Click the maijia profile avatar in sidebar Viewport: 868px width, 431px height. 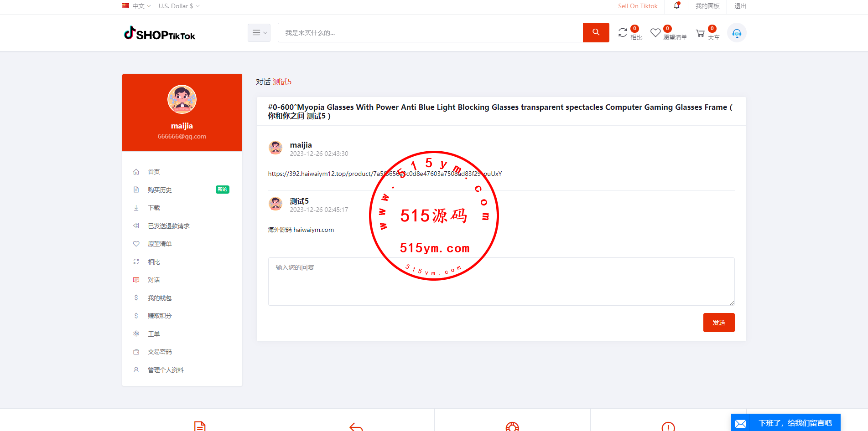(x=182, y=99)
